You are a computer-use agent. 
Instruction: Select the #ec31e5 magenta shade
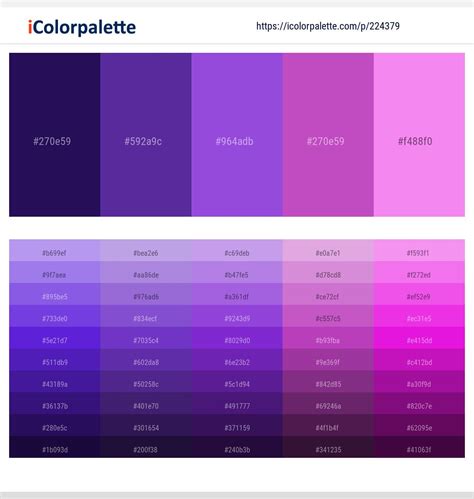pos(419,316)
